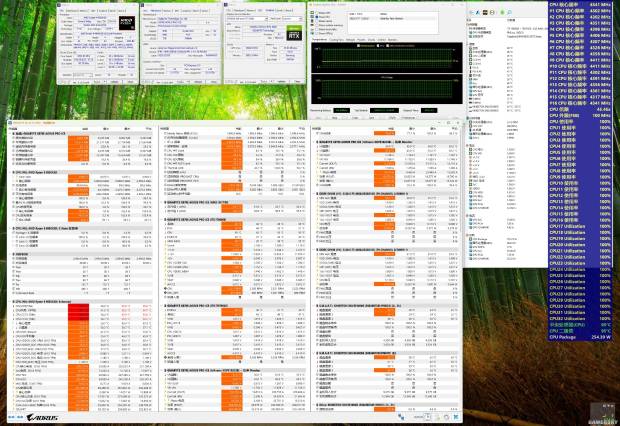Open Perf Level dropdown in CPU-Z Graphics window
Screen dimensions: 620x426
[301, 19]
